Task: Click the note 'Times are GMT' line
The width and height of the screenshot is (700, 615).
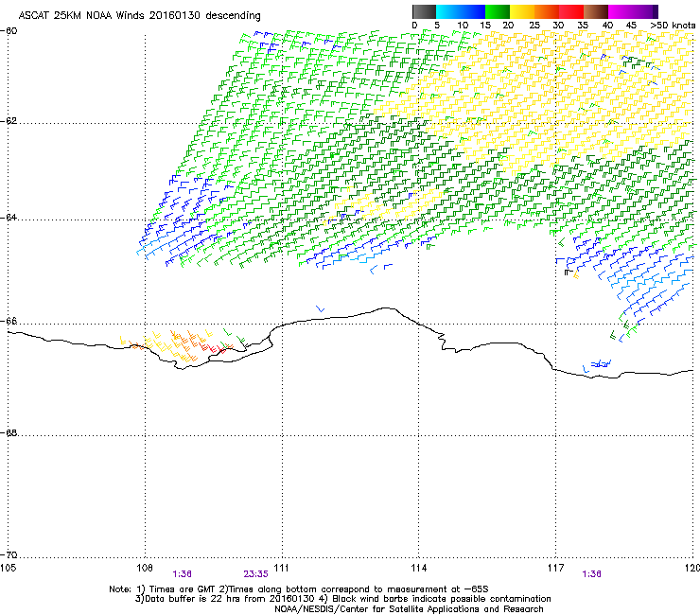Action: pos(299,589)
